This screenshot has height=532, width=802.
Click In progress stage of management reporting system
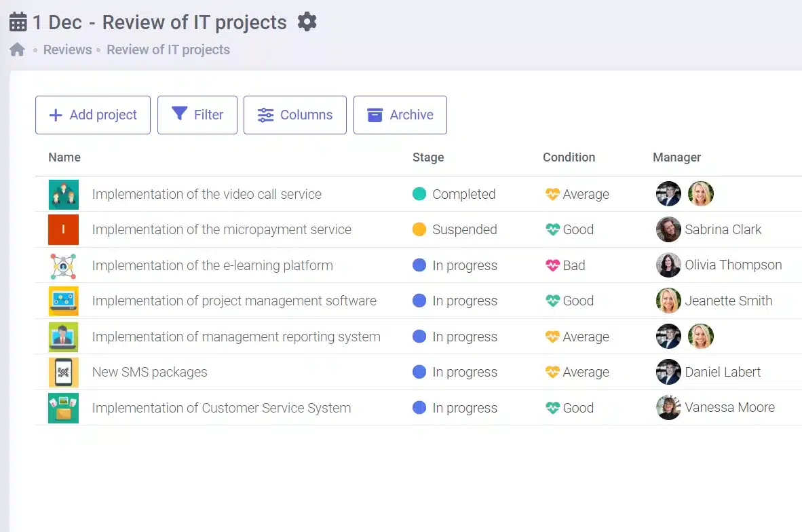(x=465, y=337)
